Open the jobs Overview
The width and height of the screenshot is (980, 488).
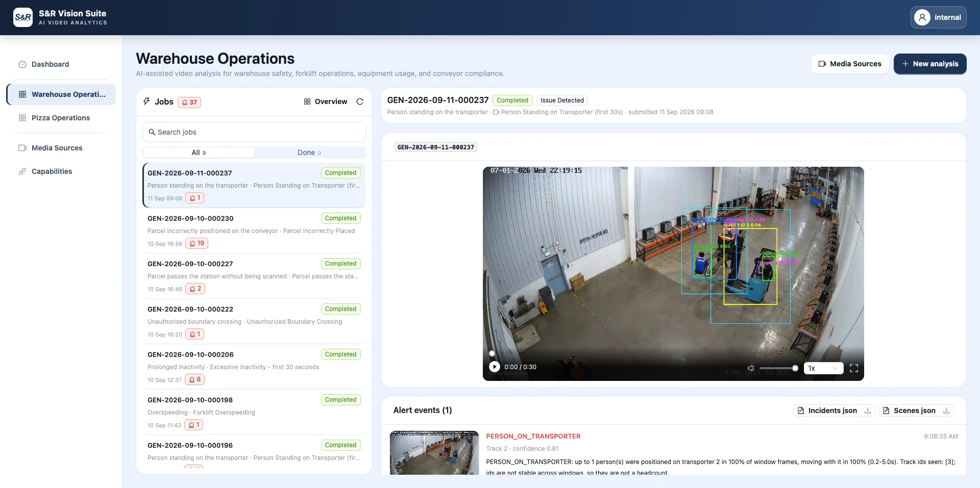pyautogui.click(x=326, y=101)
